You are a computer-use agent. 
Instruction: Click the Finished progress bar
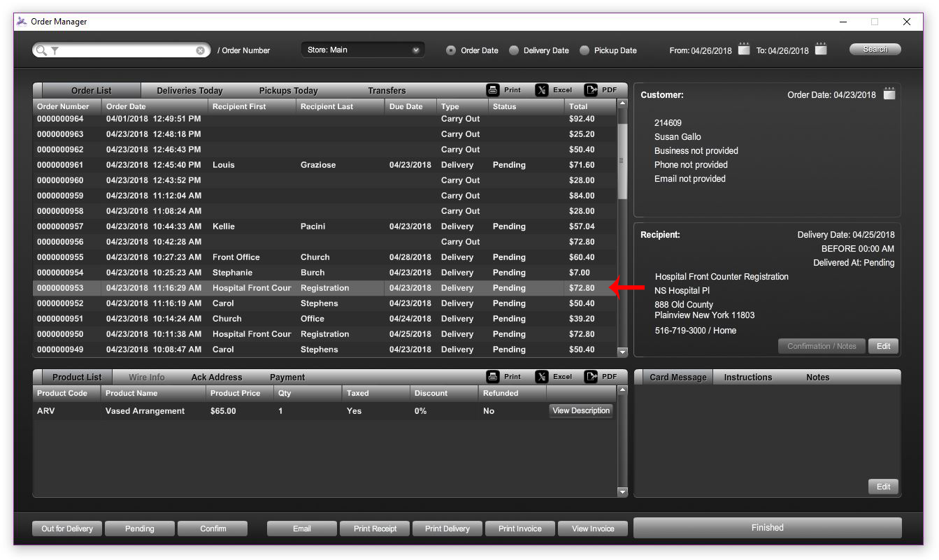pos(767,528)
